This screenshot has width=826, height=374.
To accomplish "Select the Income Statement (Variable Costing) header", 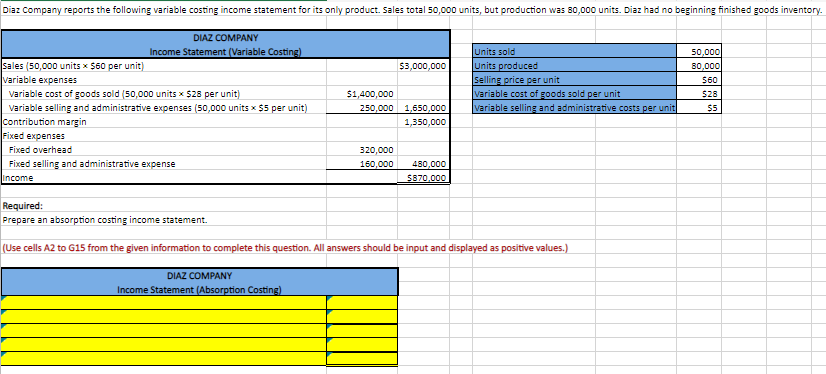I will tap(225, 52).
